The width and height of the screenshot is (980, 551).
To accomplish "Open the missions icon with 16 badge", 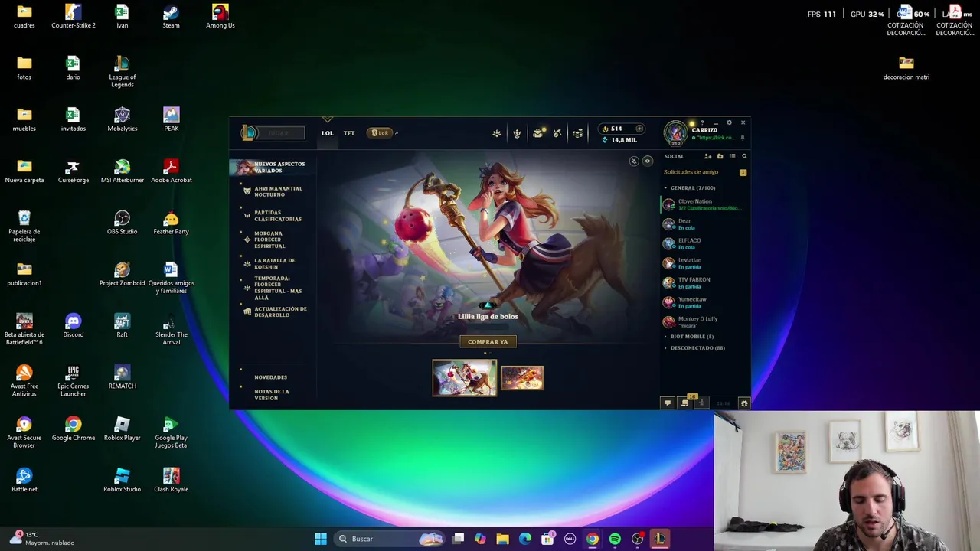I will 685,402.
